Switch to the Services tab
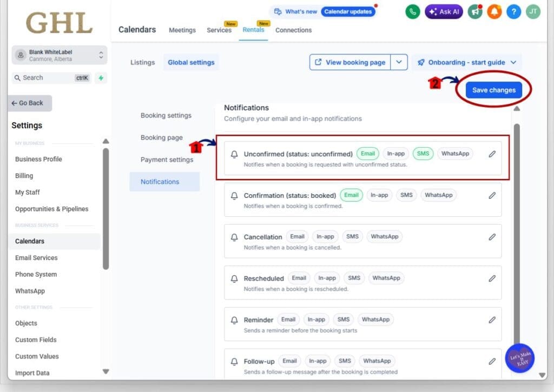The width and height of the screenshot is (554, 392). tap(219, 30)
